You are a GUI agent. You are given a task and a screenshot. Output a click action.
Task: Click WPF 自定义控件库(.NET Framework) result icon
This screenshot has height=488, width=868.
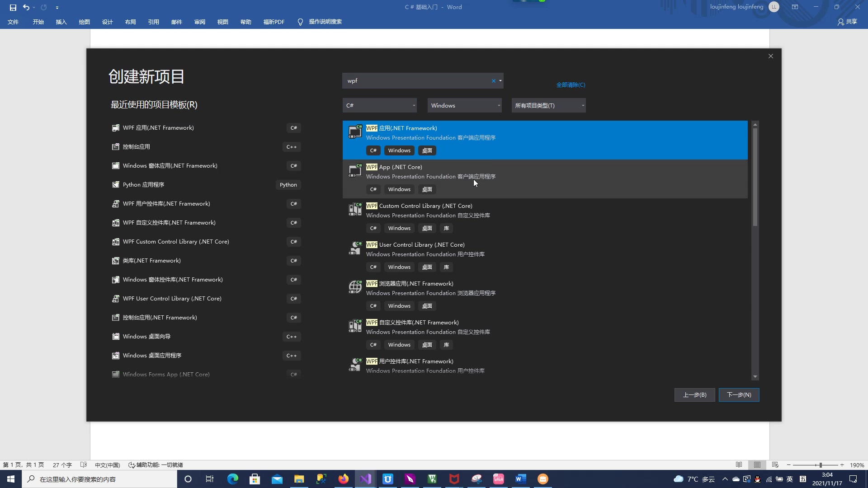coord(355,325)
